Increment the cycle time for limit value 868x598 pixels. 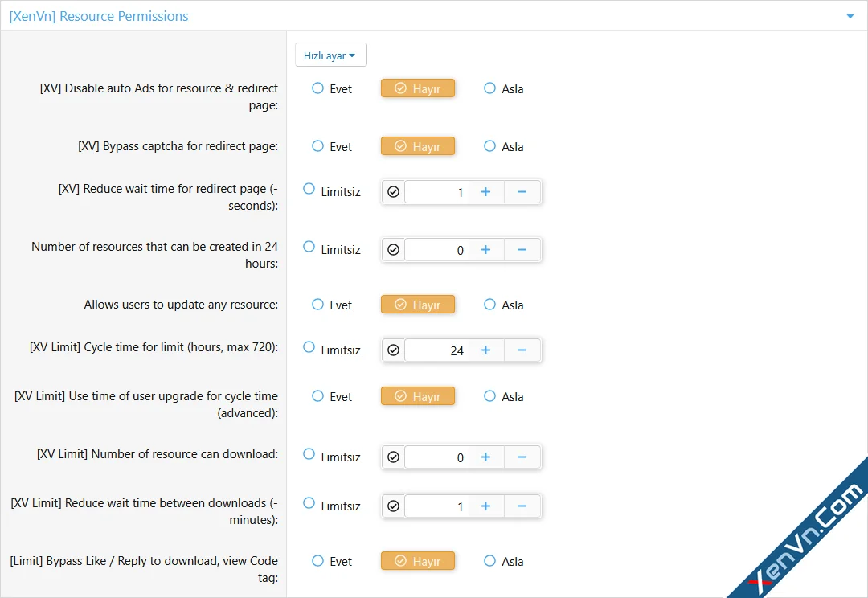point(485,350)
